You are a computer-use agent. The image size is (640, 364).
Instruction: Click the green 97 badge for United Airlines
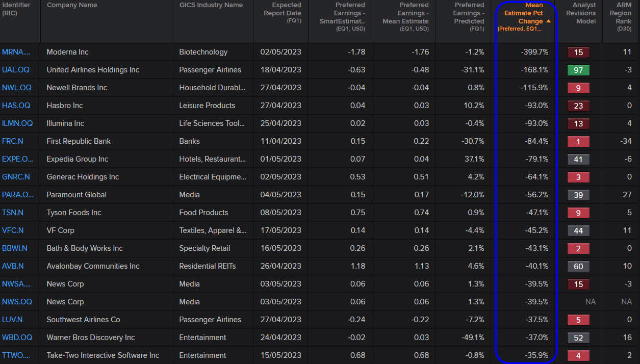coord(578,70)
